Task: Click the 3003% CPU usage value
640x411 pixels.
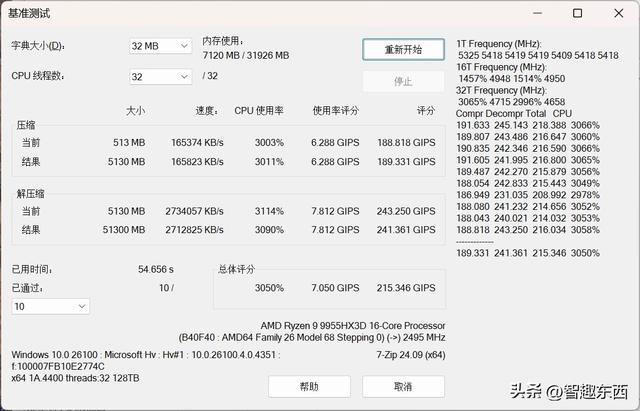Action: [269, 142]
